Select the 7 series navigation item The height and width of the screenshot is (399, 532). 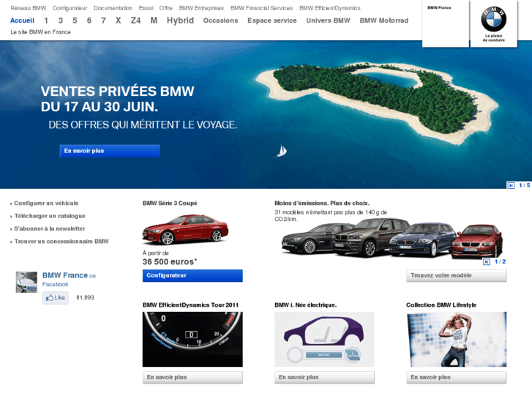click(x=103, y=20)
